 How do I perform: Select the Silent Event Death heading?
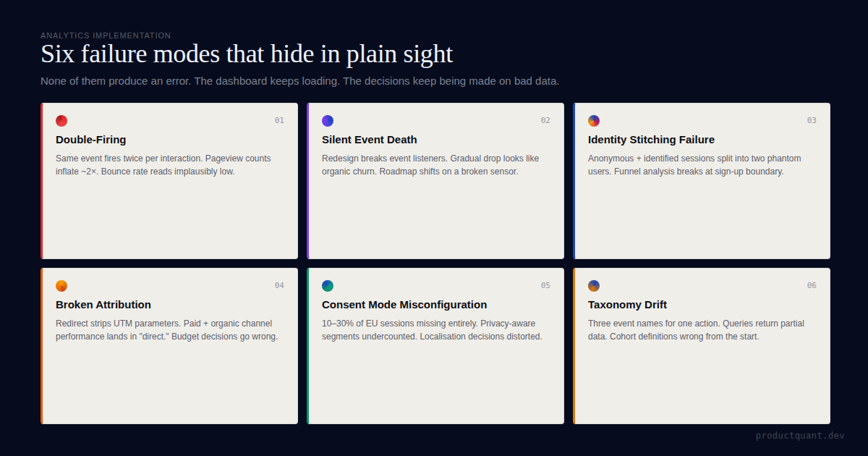370,140
